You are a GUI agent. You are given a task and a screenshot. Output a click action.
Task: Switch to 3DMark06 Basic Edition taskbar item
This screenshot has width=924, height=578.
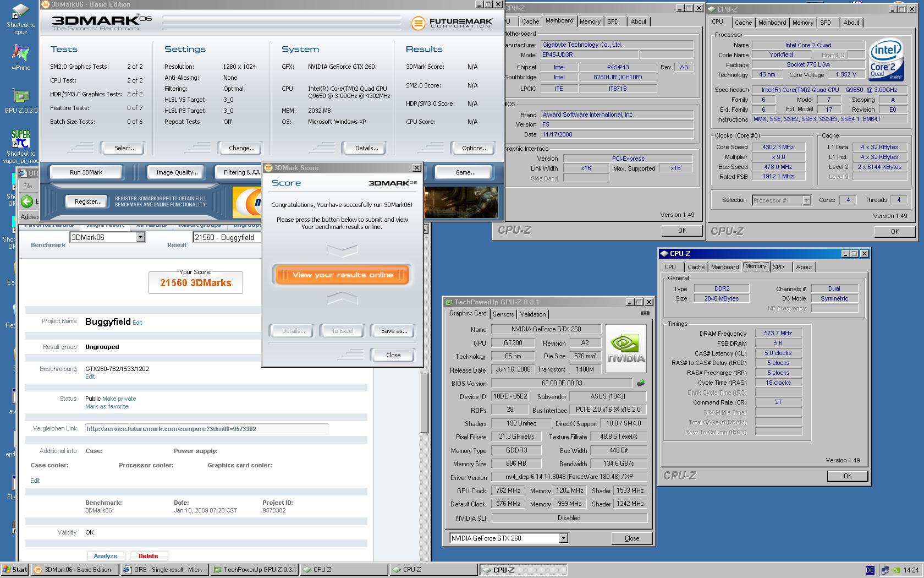(x=75, y=570)
